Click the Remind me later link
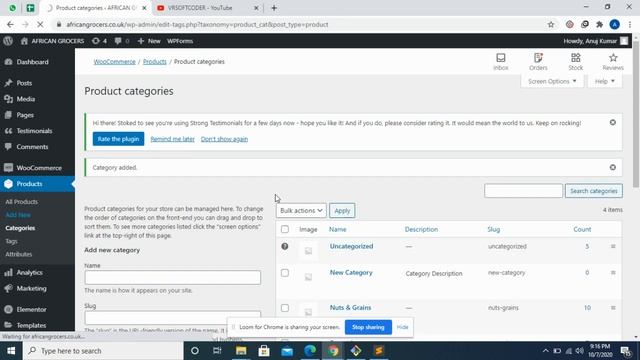This screenshot has height=360, width=640. [172, 139]
